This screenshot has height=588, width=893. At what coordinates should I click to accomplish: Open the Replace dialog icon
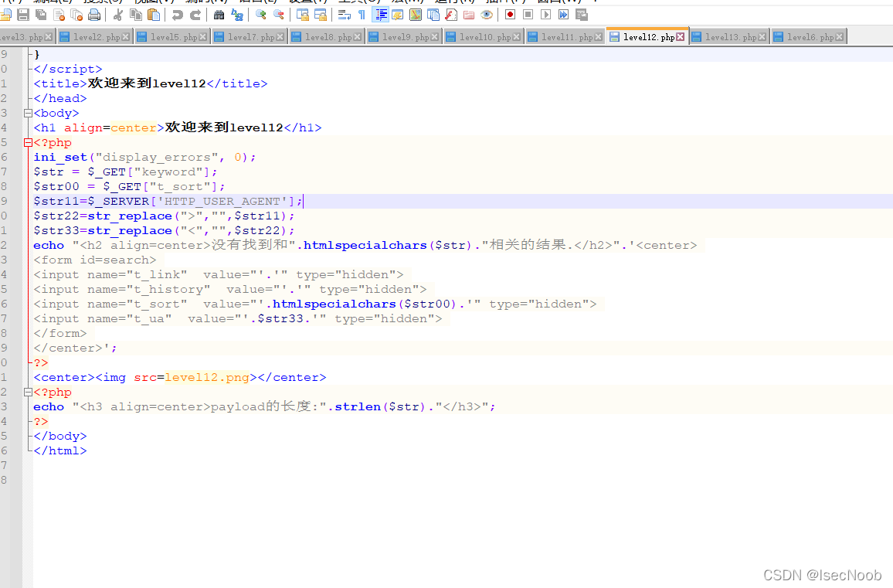(x=237, y=14)
